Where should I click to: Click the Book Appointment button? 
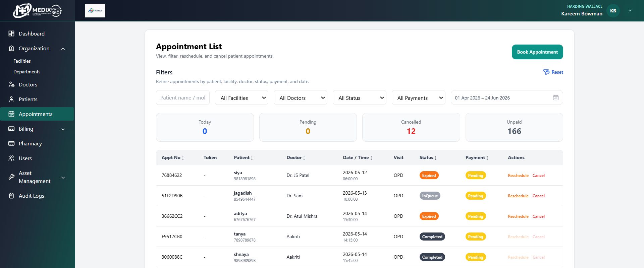pos(537,52)
